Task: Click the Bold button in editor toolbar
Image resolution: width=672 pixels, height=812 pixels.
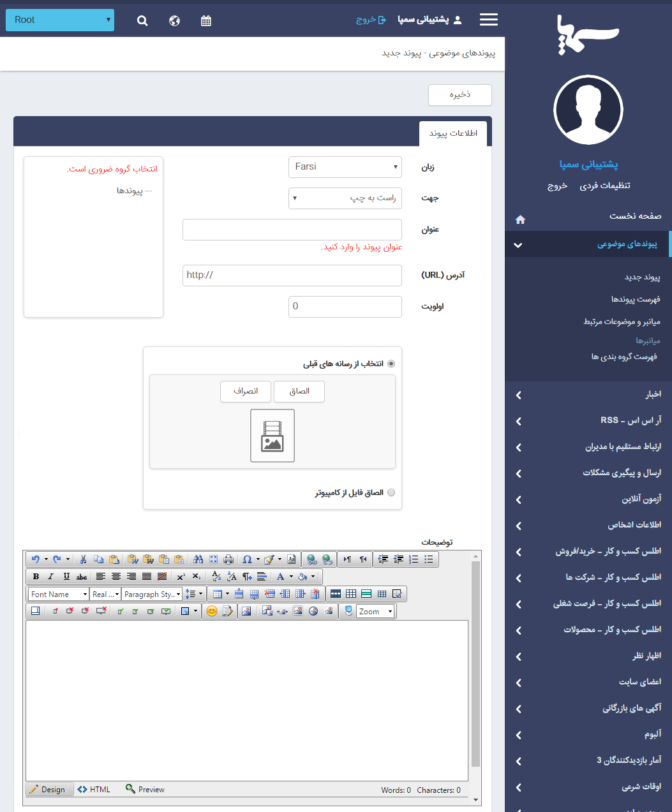Action: [x=36, y=577]
